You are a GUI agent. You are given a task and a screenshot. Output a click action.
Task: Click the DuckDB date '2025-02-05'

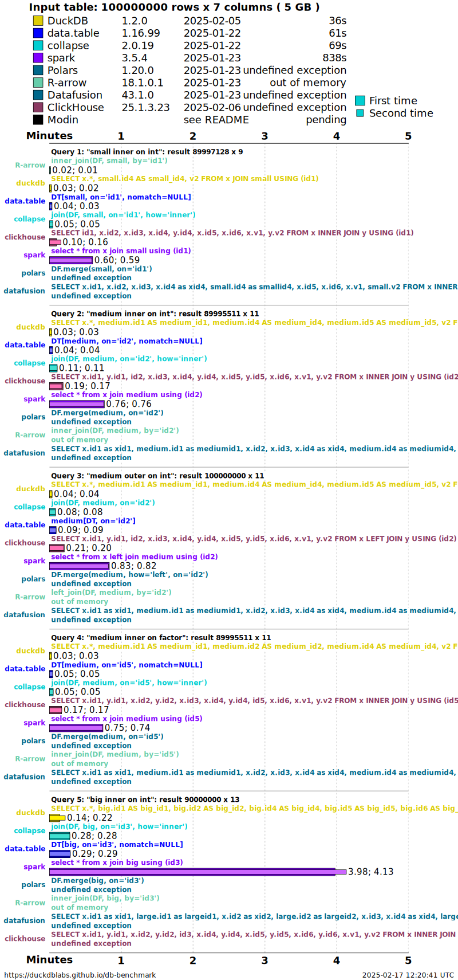[212, 21]
